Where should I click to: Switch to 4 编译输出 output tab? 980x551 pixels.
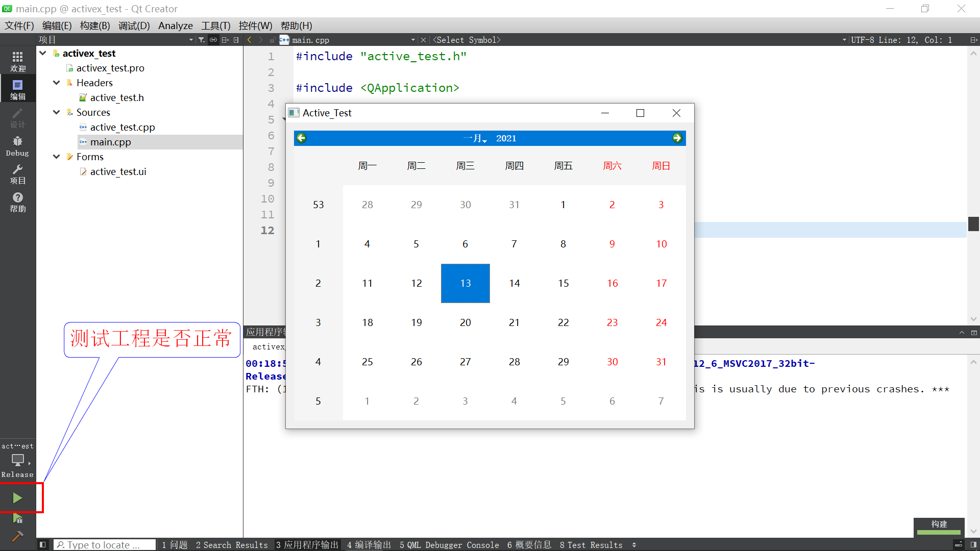[369, 545]
